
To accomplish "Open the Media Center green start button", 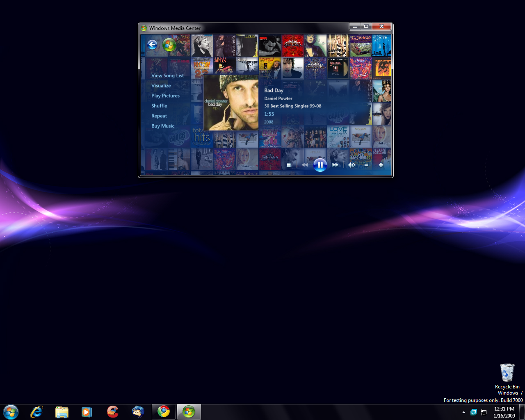I will pos(169,45).
